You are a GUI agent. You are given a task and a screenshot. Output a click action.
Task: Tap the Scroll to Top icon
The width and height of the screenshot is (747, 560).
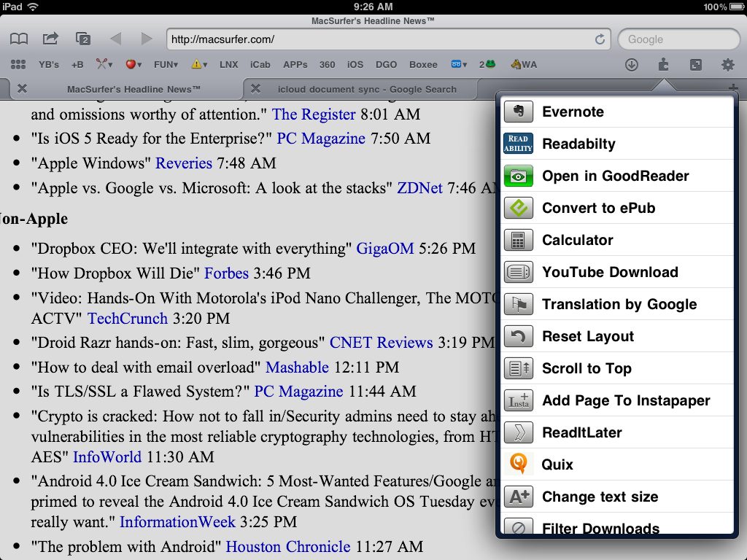point(519,368)
